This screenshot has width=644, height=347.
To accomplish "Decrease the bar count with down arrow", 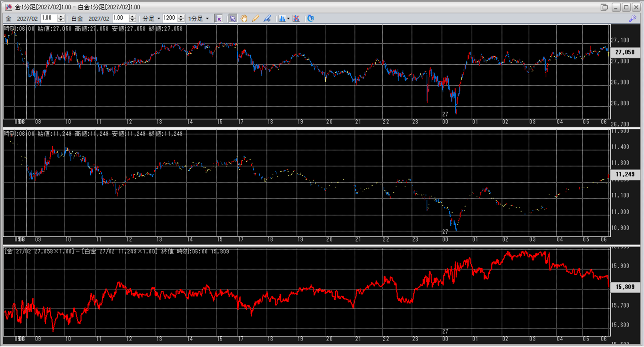I will pos(181,20).
